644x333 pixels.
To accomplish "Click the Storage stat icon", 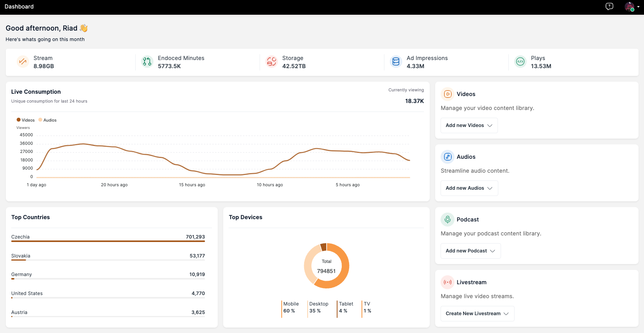I will [x=272, y=62].
